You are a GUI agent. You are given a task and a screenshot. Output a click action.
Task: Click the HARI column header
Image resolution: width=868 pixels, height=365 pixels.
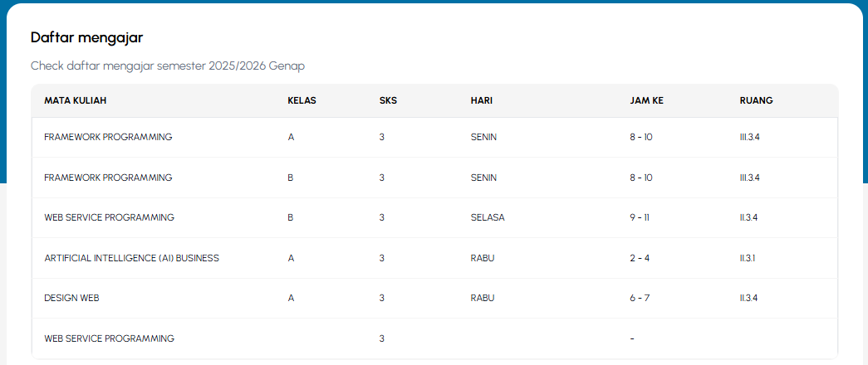coord(482,100)
